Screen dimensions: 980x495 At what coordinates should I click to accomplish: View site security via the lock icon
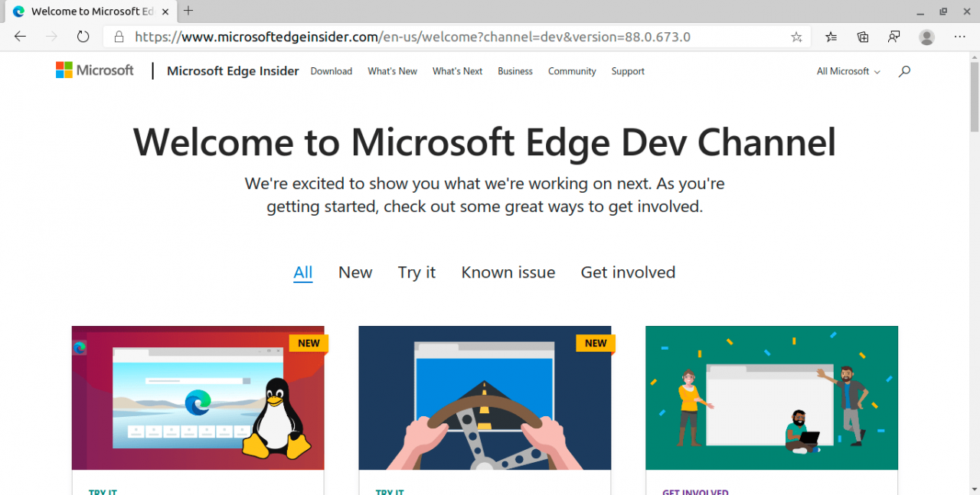tap(119, 37)
